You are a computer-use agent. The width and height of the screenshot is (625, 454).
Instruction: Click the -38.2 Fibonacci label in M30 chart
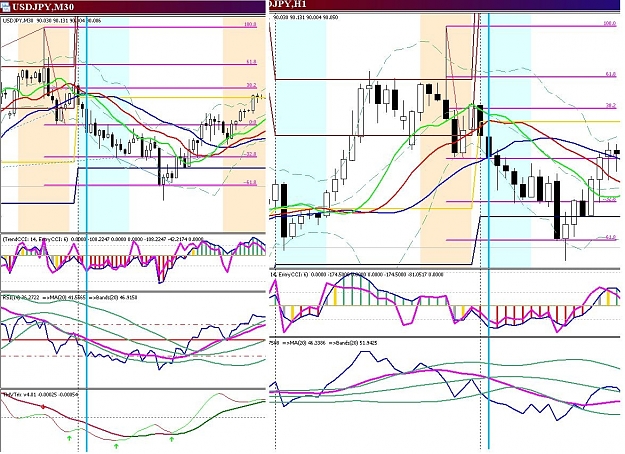click(x=250, y=154)
